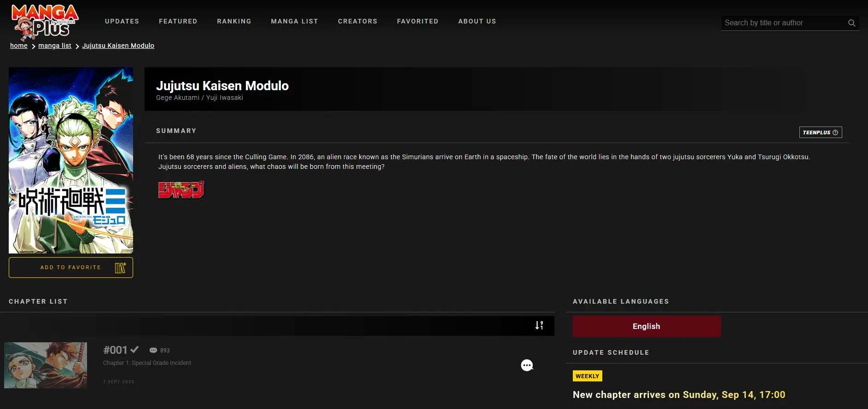Click the Manga Plus logo
Screen dimensions: 868x409
click(x=45, y=22)
